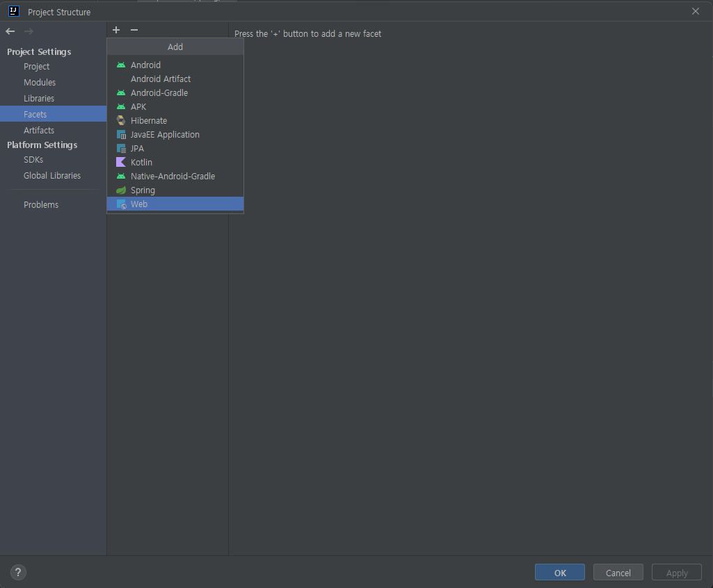The height and width of the screenshot is (588, 713).
Task: Click the Platform Settings heading
Action: pos(42,145)
